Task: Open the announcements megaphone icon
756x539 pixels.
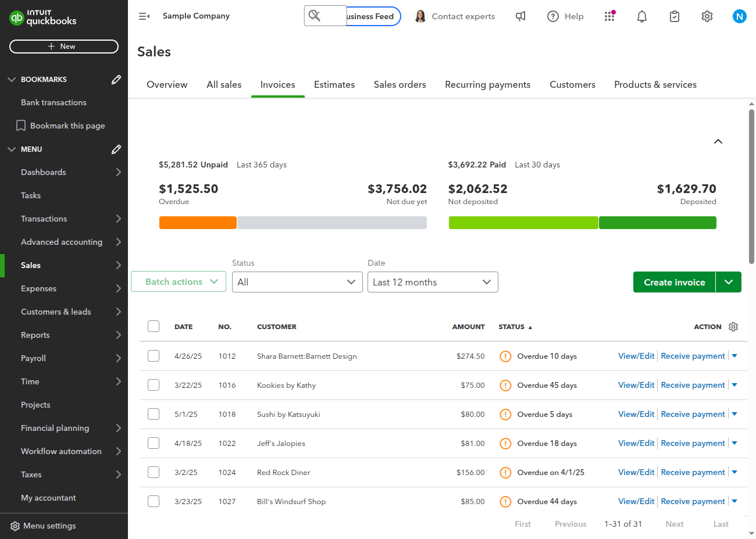Action: [520, 16]
